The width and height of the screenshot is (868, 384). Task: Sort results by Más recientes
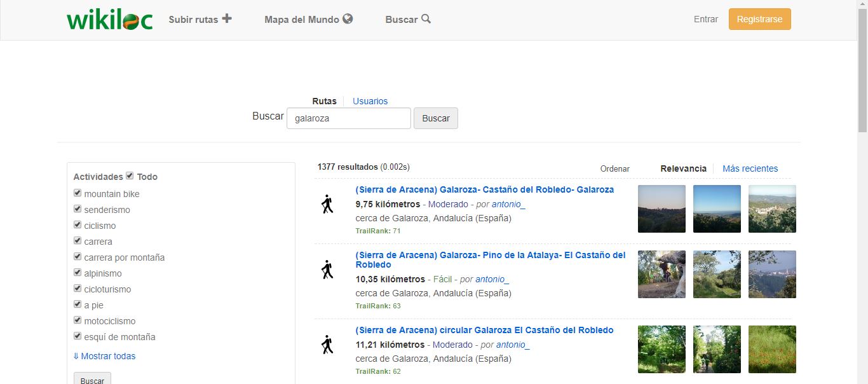(750, 168)
